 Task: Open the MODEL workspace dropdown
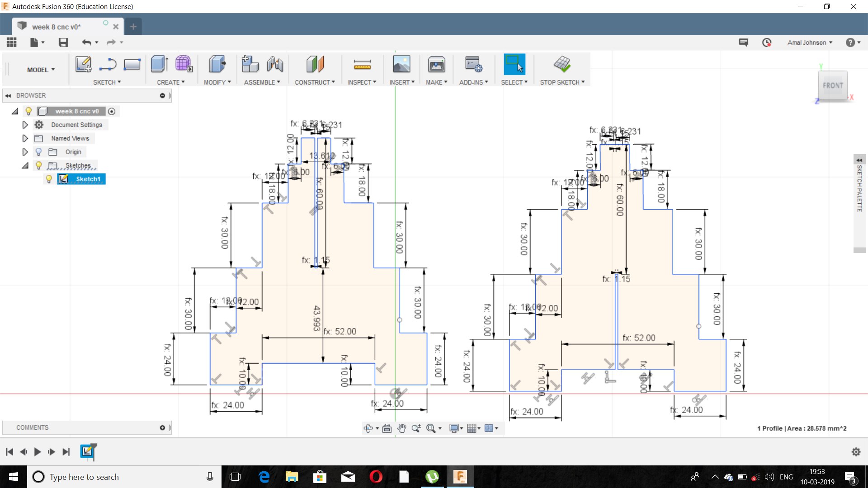click(x=41, y=70)
